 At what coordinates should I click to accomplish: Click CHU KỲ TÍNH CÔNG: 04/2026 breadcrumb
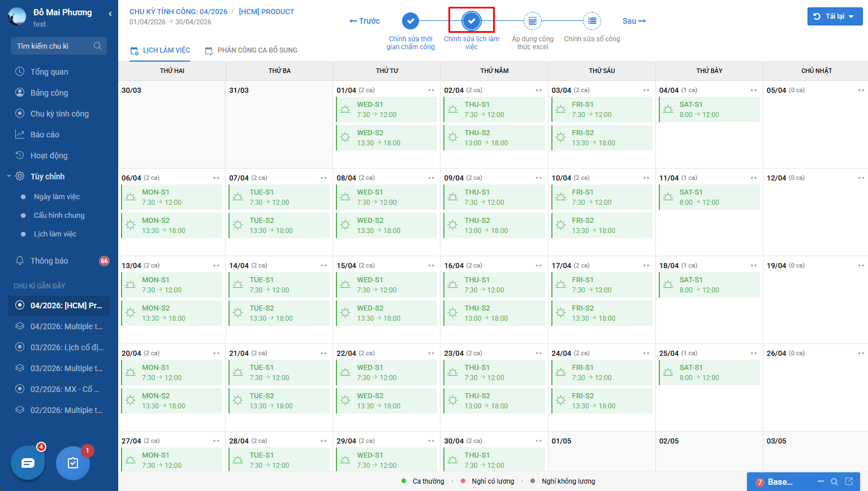tap(178, 11)
